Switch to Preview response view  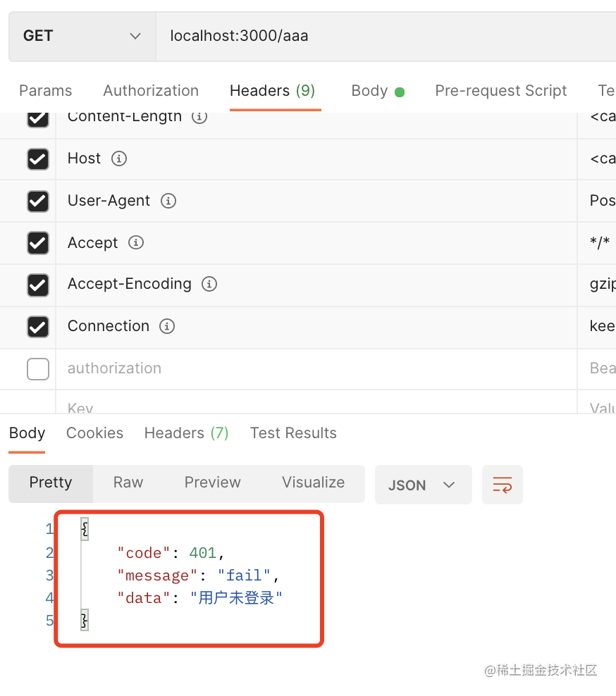click(x=212, y=483)
